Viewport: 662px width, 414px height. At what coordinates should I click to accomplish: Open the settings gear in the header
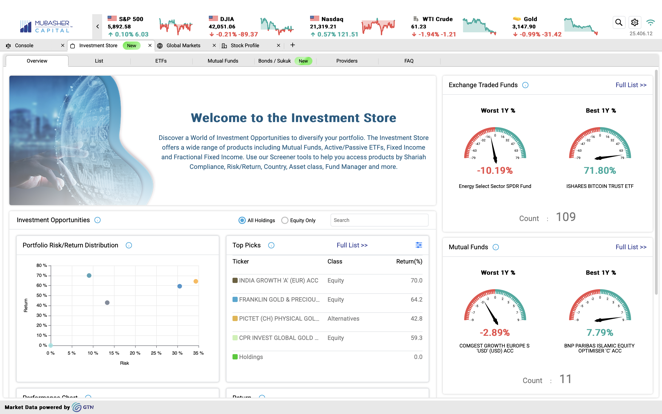635,22
